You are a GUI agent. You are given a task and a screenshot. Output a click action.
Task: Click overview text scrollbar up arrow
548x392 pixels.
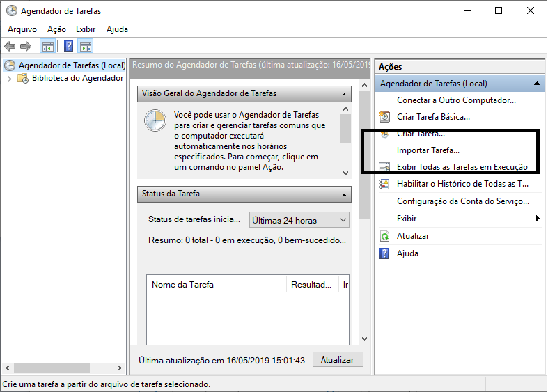point(345,109)
